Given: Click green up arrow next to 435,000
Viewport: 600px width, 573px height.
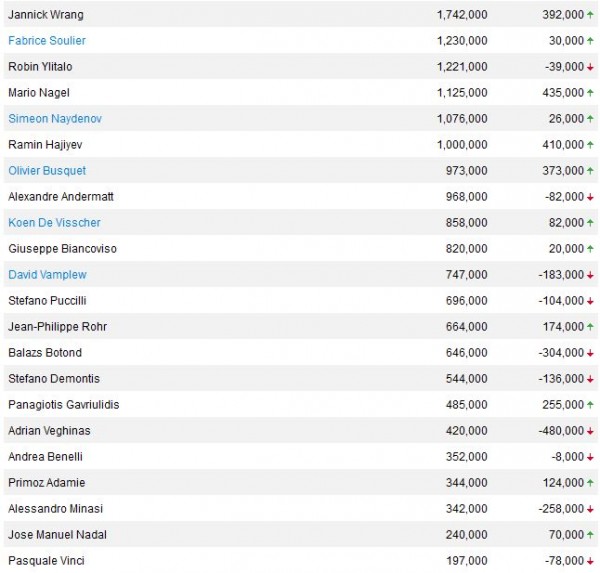Looking at the screenshot, I should (x=590, y=93).
